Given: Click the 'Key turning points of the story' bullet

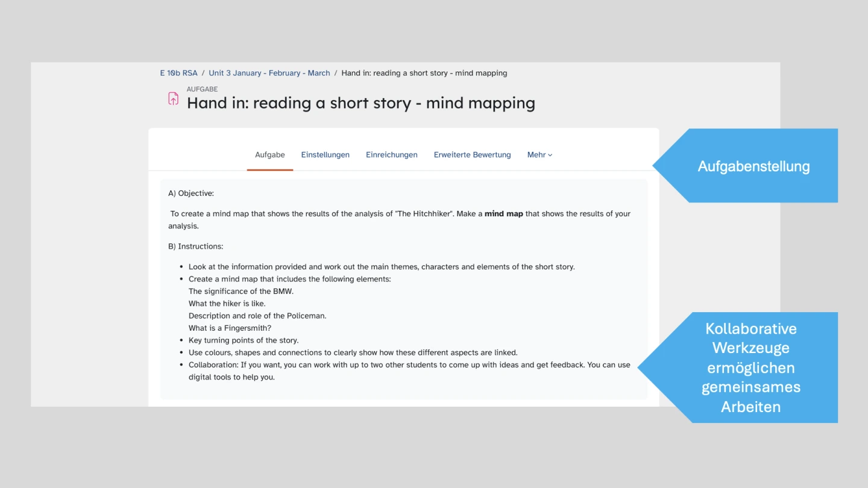Looking at the screenshot, I should [x=244, y=340].
